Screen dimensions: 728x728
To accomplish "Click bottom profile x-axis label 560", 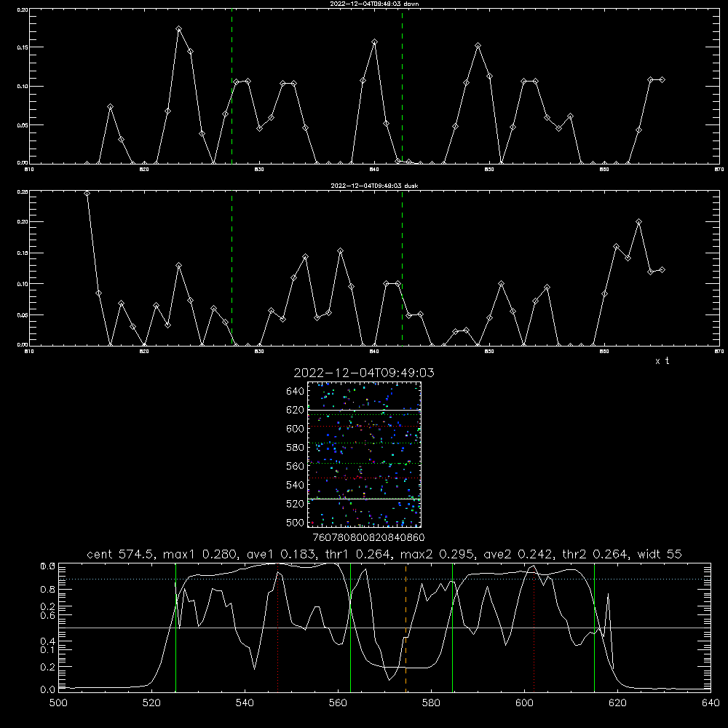I will tap(338, 703).
